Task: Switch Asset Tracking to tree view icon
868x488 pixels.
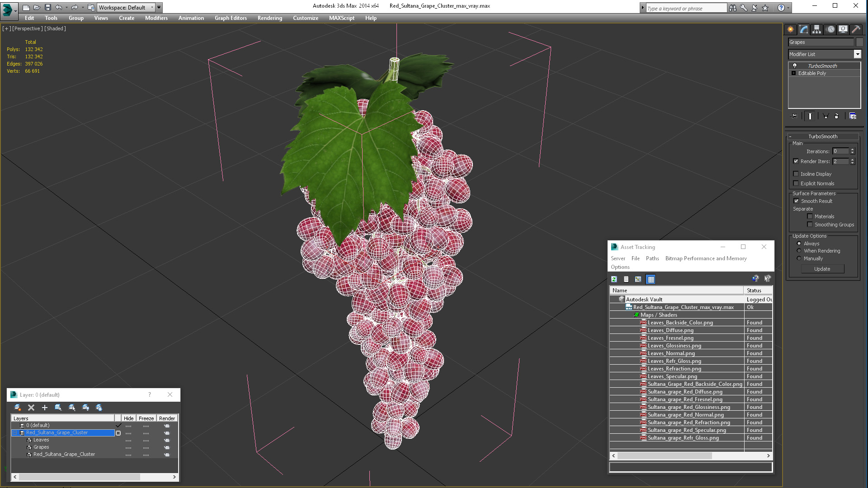Action: pyautogui.click(x=638, y=279)
